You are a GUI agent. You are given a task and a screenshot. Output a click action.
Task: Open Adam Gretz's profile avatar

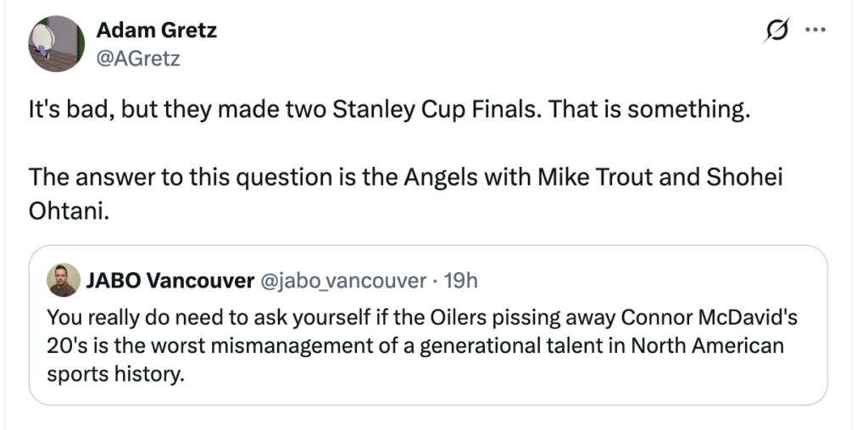57,44
